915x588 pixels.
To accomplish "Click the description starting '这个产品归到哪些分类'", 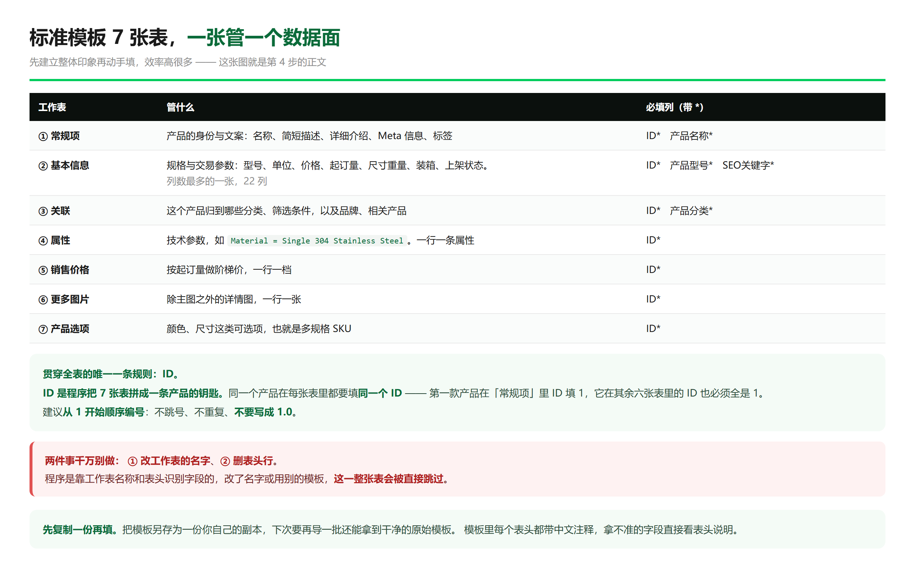I will point(286,210).
